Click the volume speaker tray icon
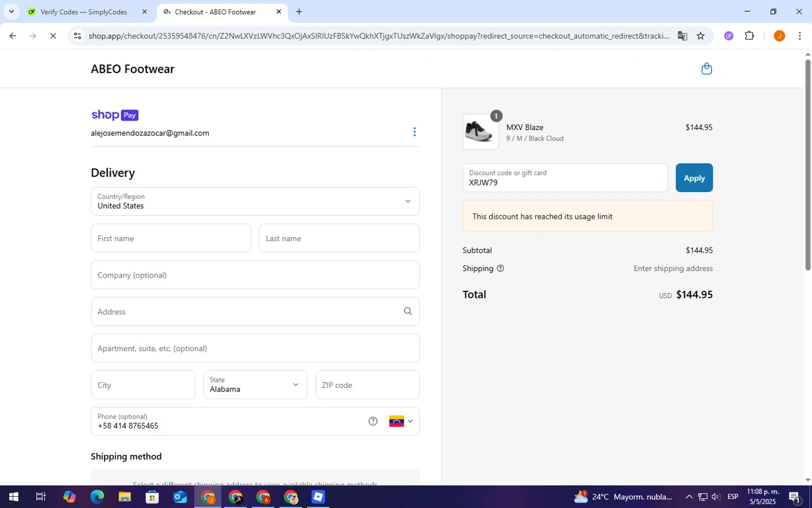812x508 pixels. [716, 497]
